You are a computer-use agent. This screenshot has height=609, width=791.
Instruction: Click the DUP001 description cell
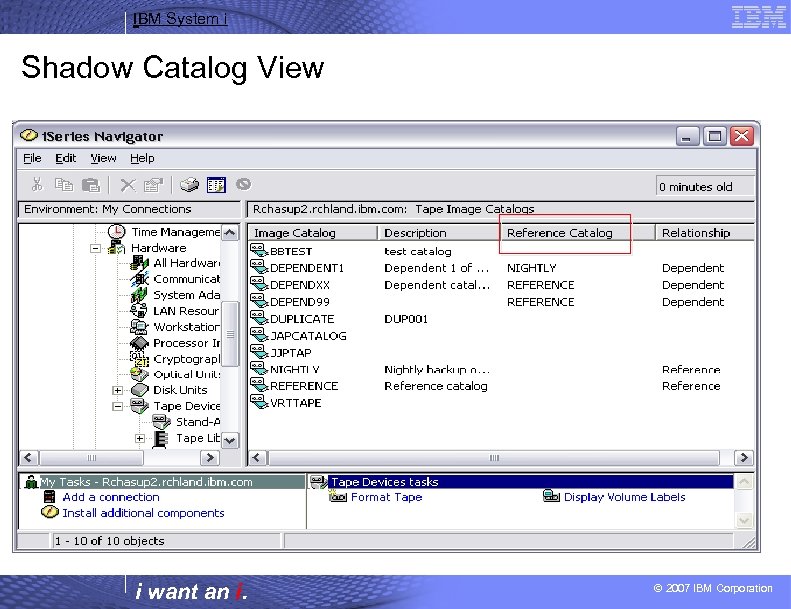click(x=406, y=319)
